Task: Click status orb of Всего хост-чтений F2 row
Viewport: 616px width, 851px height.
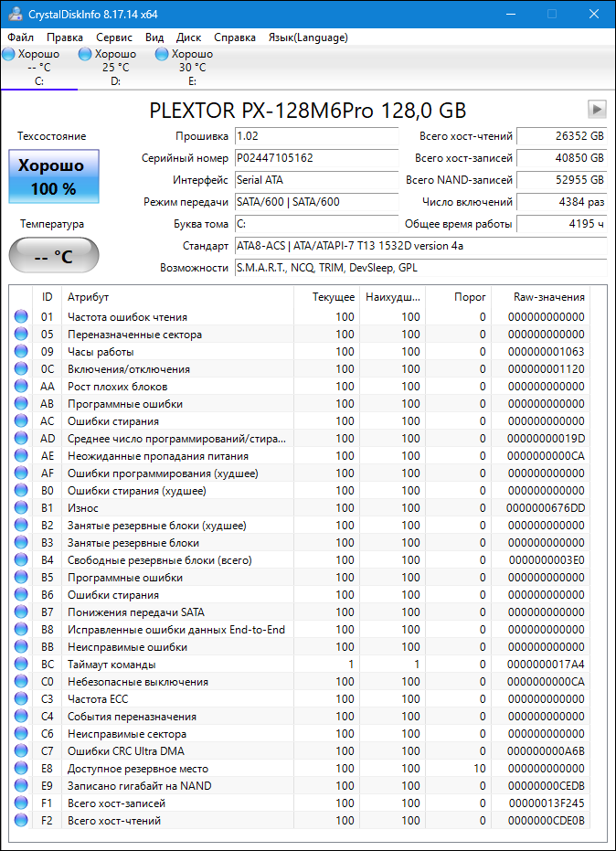Action: click(x=21, y=821)
